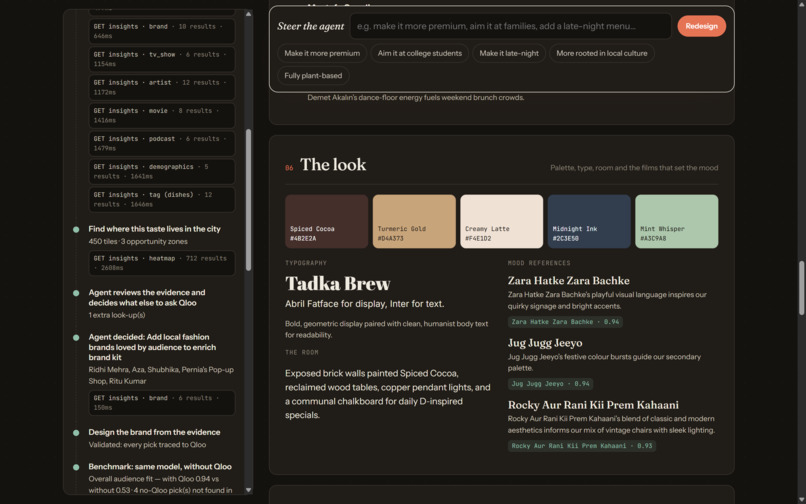Focus the Steer the agent input field
This screenshot has height=504, width=806.
510,26
